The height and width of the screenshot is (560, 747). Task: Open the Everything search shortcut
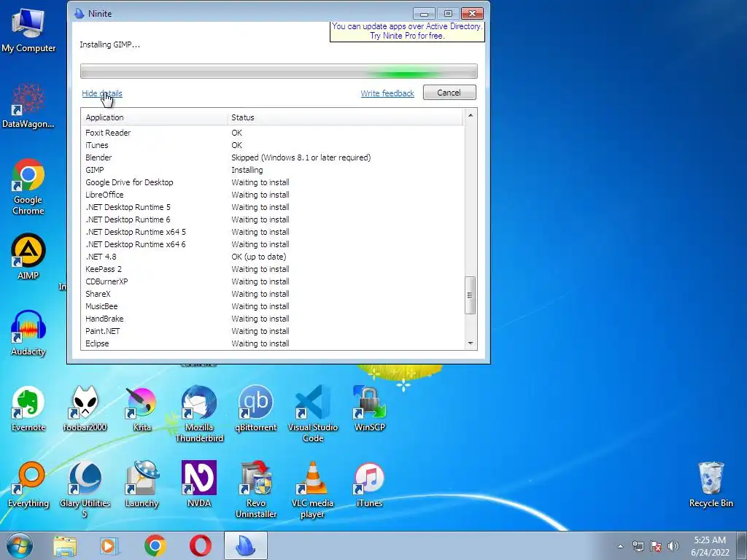click(x=28, y=485)
